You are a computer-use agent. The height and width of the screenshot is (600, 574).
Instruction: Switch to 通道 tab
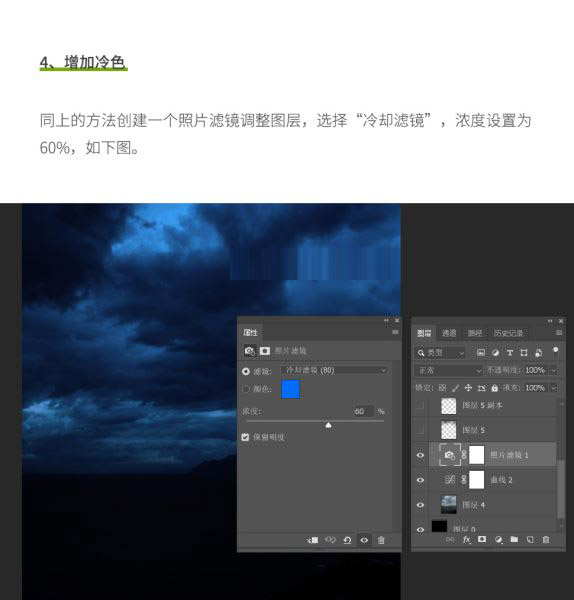449,333
